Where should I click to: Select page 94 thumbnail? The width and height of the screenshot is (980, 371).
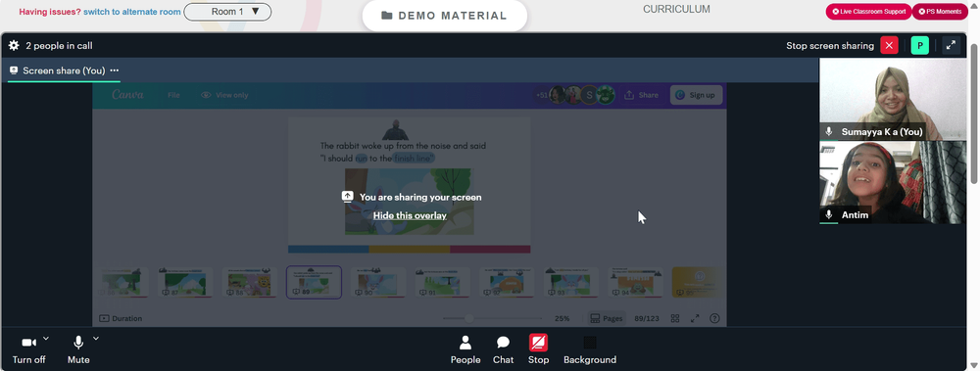click(636, 282)
